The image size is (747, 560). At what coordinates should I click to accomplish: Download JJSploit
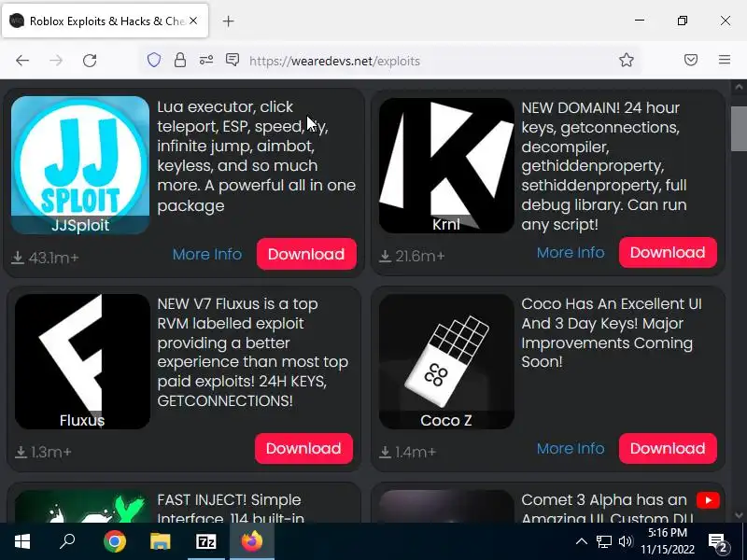(306, 254)
